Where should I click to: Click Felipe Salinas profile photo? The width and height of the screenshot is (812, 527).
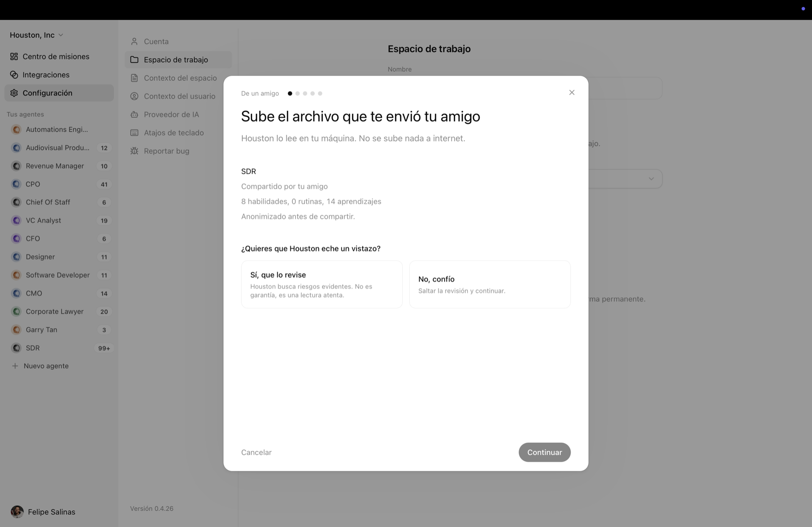[17, 512]
